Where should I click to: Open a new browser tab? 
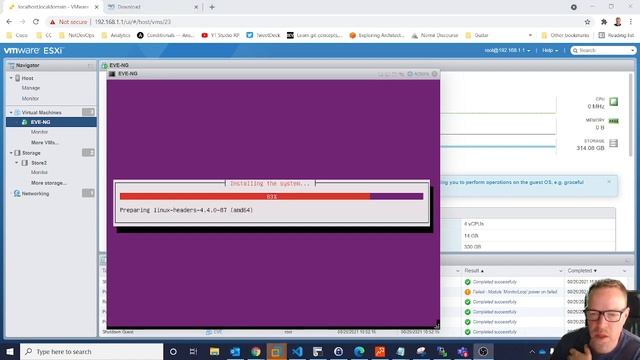point(212,7)
